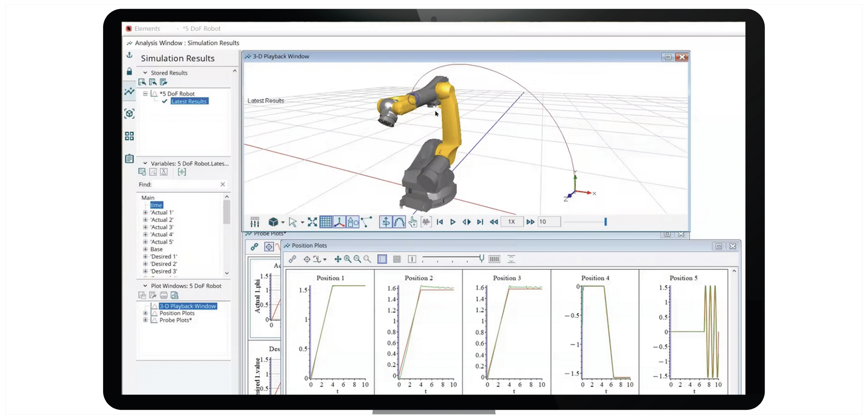Jump to first frame in playback

440,222
